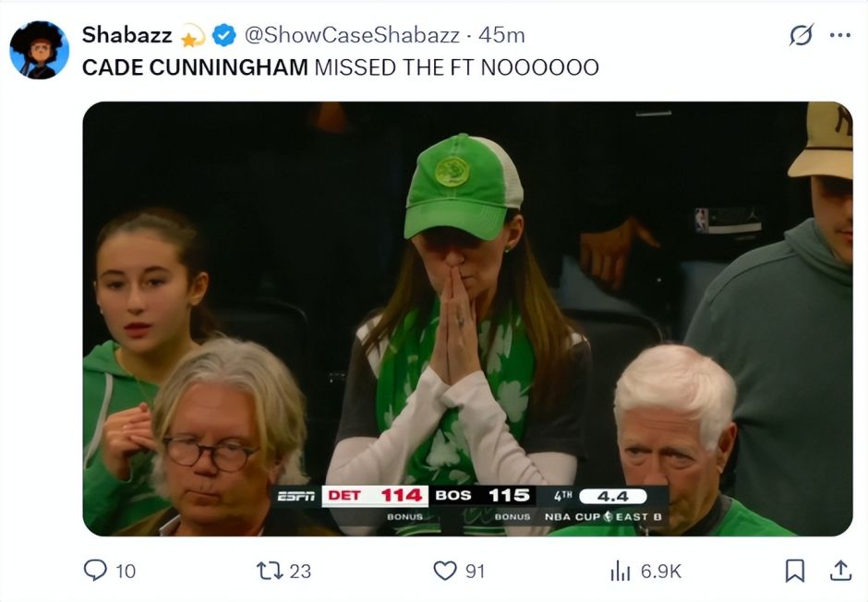Toggle the bookmark for this post

click(x=794, y=572)
